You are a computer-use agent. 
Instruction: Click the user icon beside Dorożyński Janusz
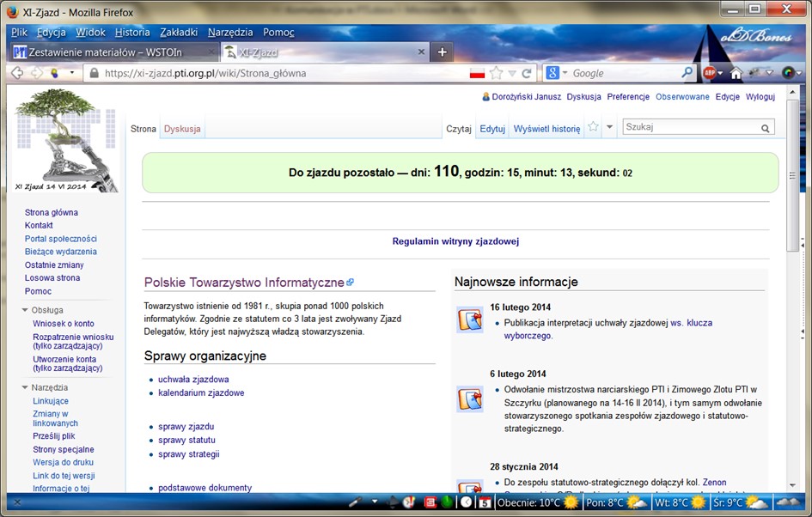(485, 97)
